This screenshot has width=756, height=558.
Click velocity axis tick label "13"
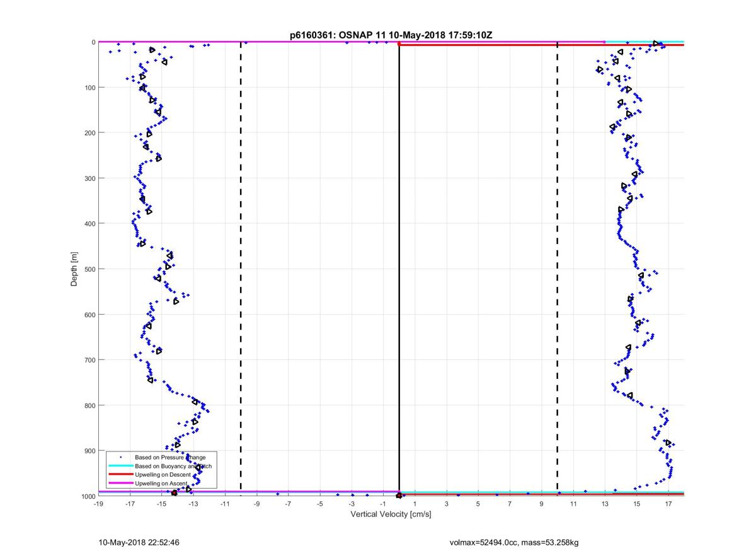[605, 504]
